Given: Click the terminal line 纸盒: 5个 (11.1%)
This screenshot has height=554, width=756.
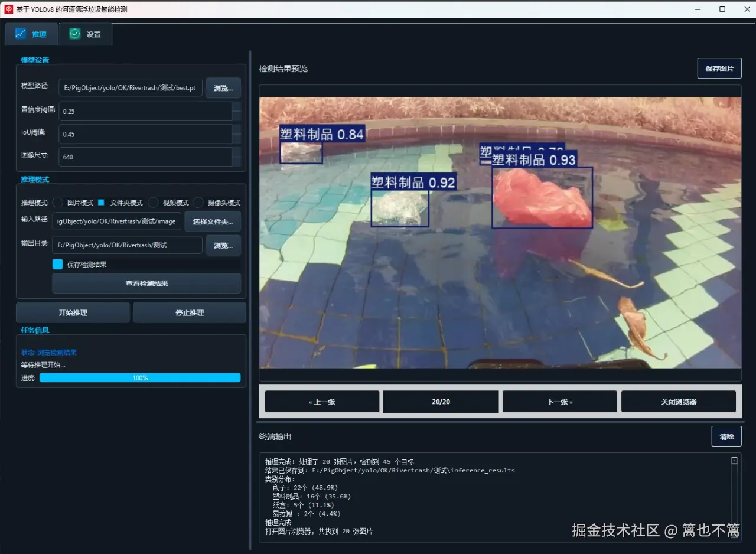Looking at the screenshot, I should (303, 505).
